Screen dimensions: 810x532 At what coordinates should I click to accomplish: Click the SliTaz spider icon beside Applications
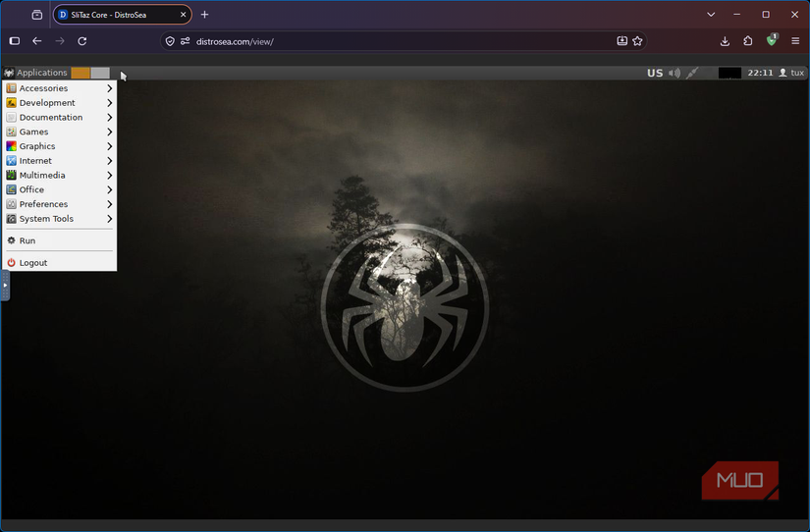coord(9,73)
